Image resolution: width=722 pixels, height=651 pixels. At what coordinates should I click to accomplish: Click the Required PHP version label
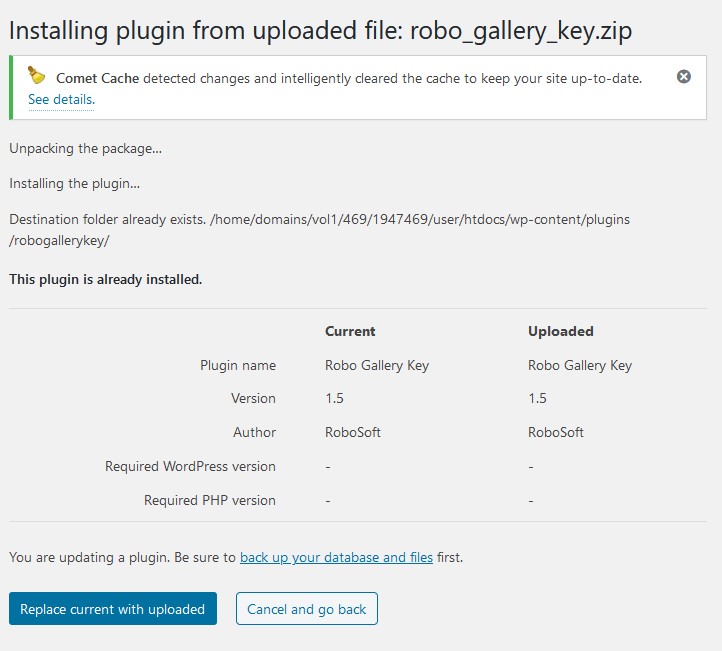(x=210, y=500)
